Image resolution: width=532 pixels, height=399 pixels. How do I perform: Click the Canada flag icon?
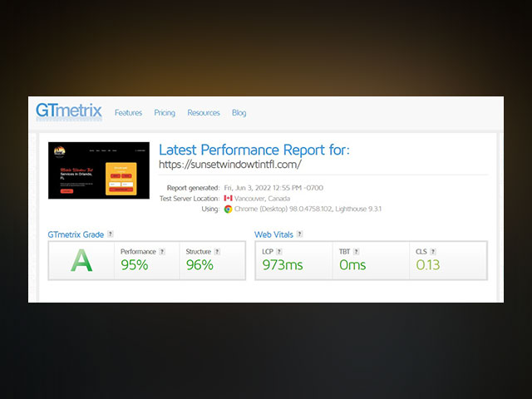pyautogui.click(x=228, y=198)
